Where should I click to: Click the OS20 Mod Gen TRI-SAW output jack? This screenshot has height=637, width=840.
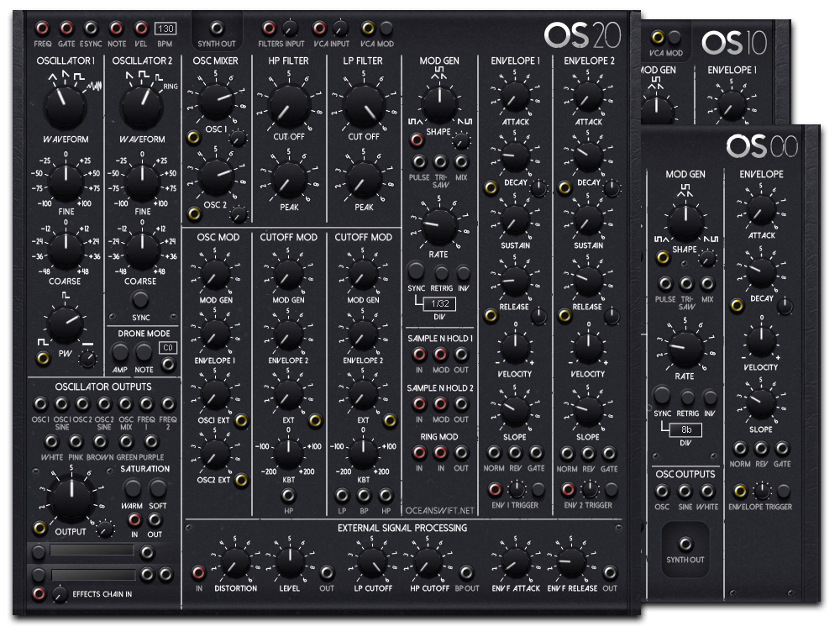click(440, 161)
